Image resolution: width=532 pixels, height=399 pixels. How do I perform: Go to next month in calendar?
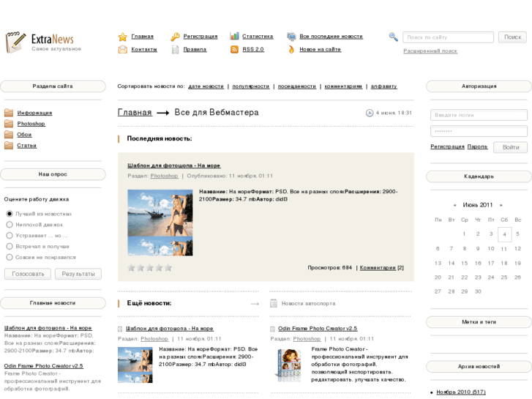click(501, 205)
